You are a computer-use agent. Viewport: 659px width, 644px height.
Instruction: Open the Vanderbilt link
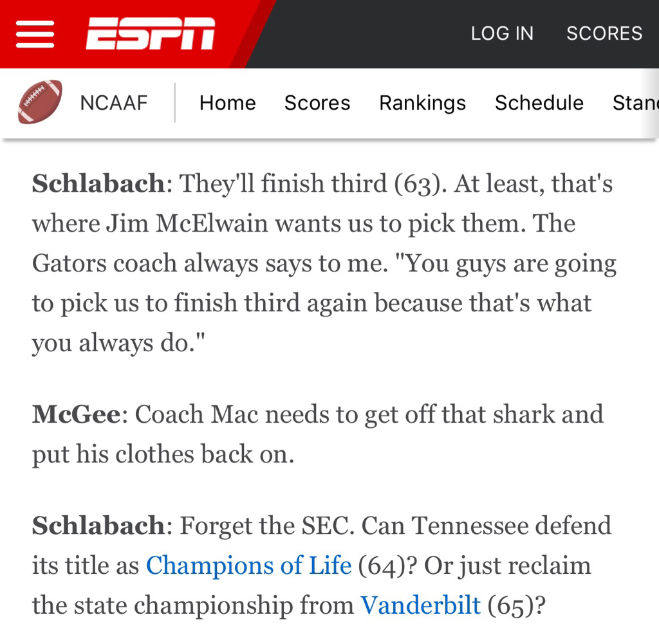[x=420, y=605]
